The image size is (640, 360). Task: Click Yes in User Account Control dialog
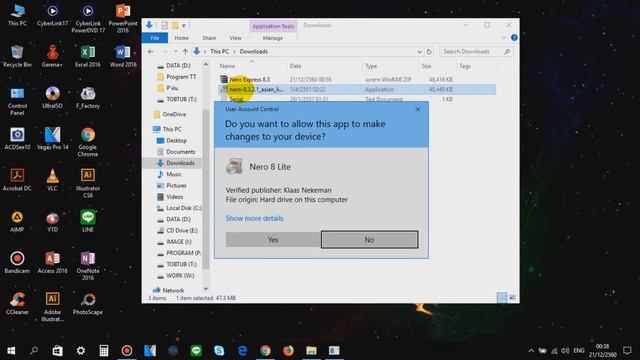tap(273, 240)
